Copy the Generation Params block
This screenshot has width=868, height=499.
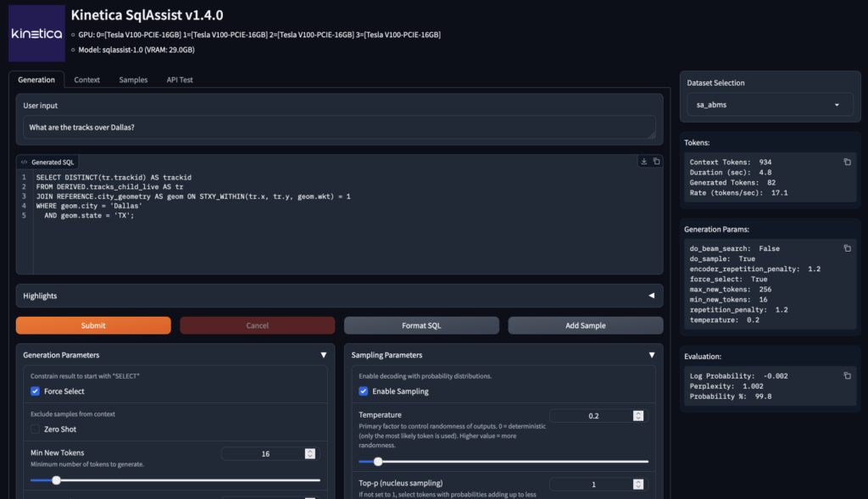point(847,248)
